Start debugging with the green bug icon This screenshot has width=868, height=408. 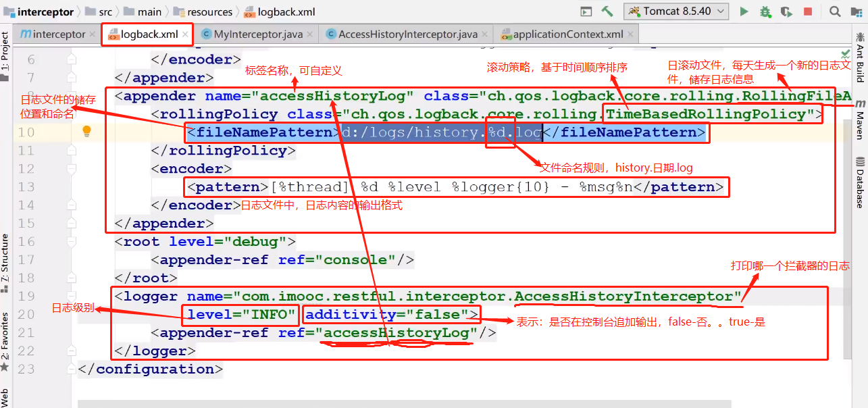(765, 11)
